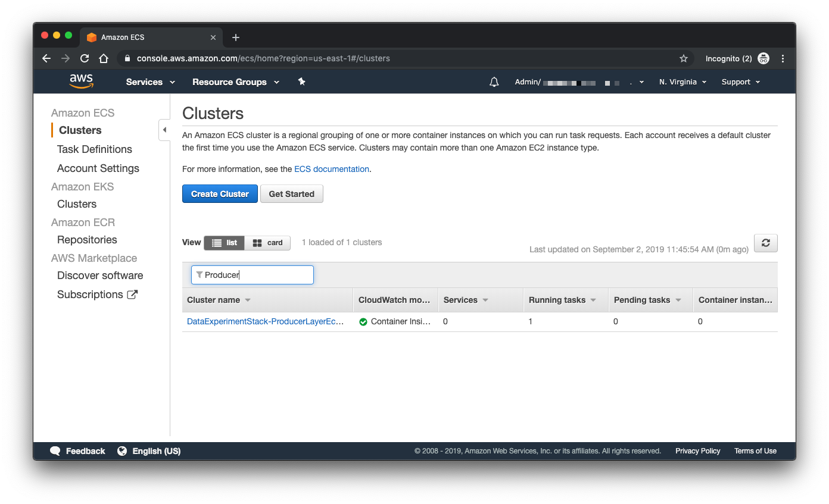Click the Container Insights cell text
Image resolution: width=829 pixels, height=504 pixels.
coord(401,321)
